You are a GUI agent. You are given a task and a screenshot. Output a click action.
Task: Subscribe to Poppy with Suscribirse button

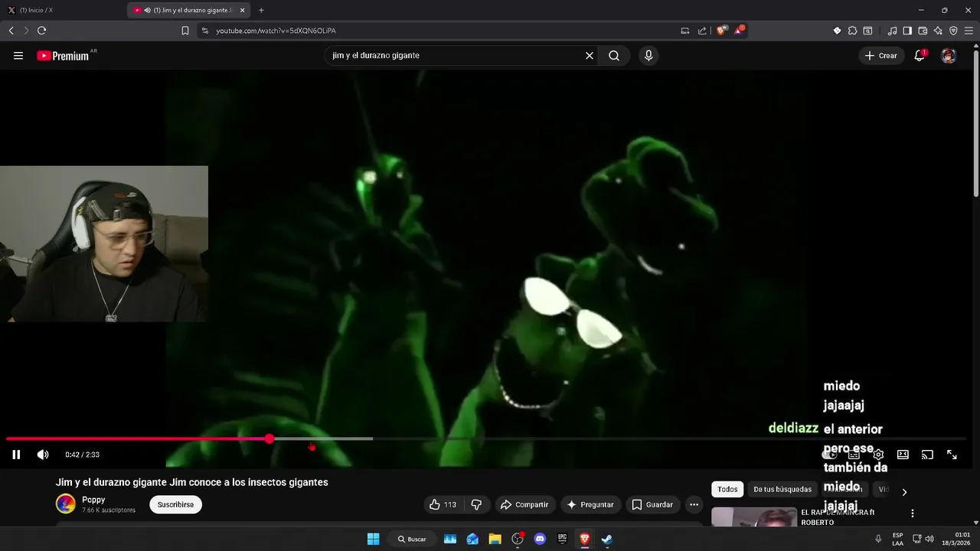(x=175, y=504)
